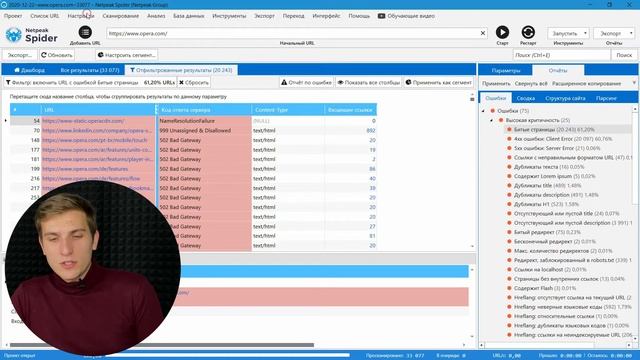Collapse the Ошибки (75) tree node
Screen dimensions: 640x360
click(x=483, y=111)
